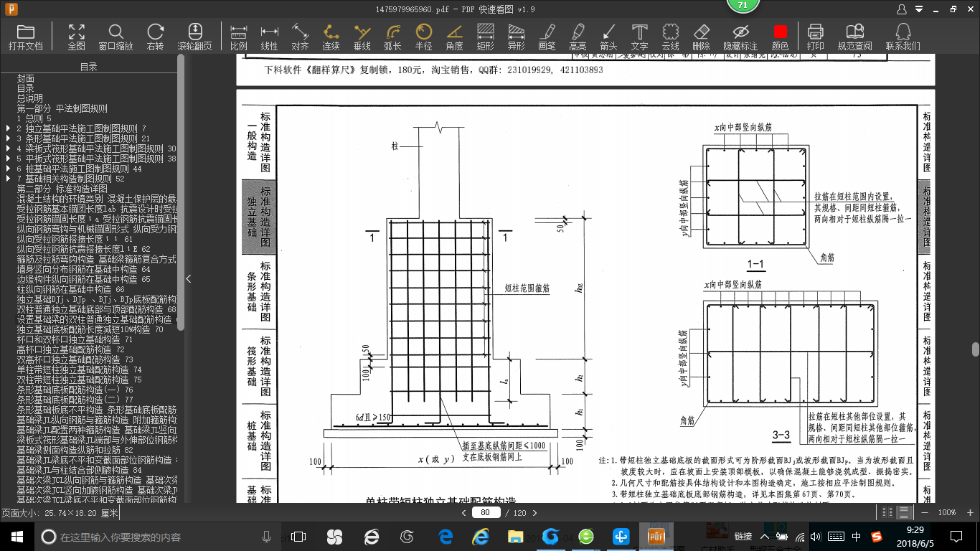
Task: Switch to continuous page view
Action: click(x=904, y=512)
